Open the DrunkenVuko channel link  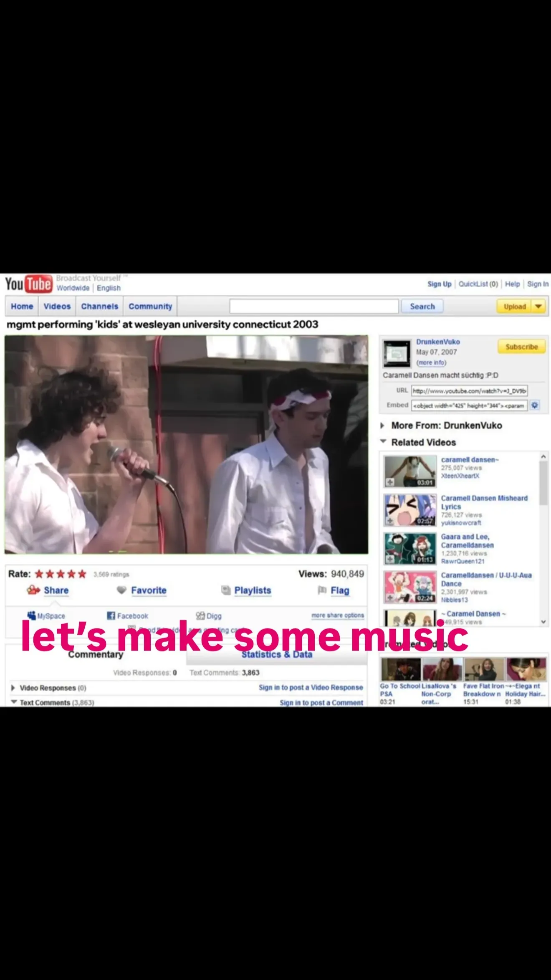click(438, 342)
